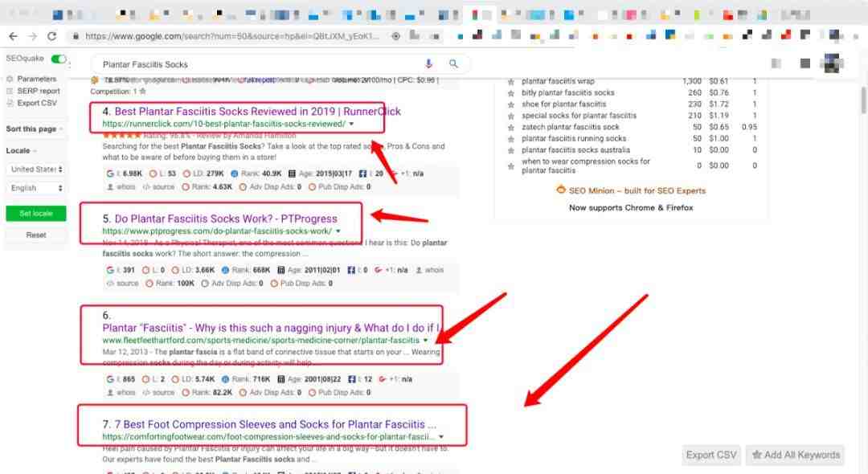Open the United States country dropdown
This screenshot has height=474, width=868.
click(x=36, y=170)
